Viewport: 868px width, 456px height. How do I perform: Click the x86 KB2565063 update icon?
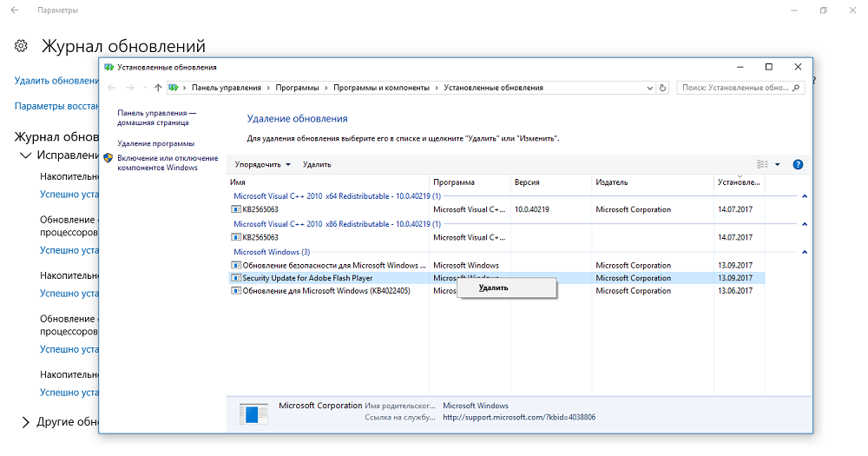pyautogui.click(x=236, y=237)
